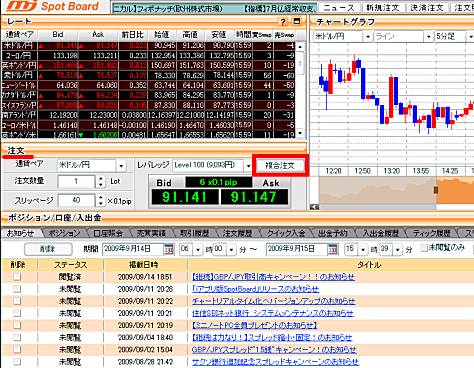
Task: Enable the 未閲覧のみ unread-only filter
Action: click(x=424, y=248)
